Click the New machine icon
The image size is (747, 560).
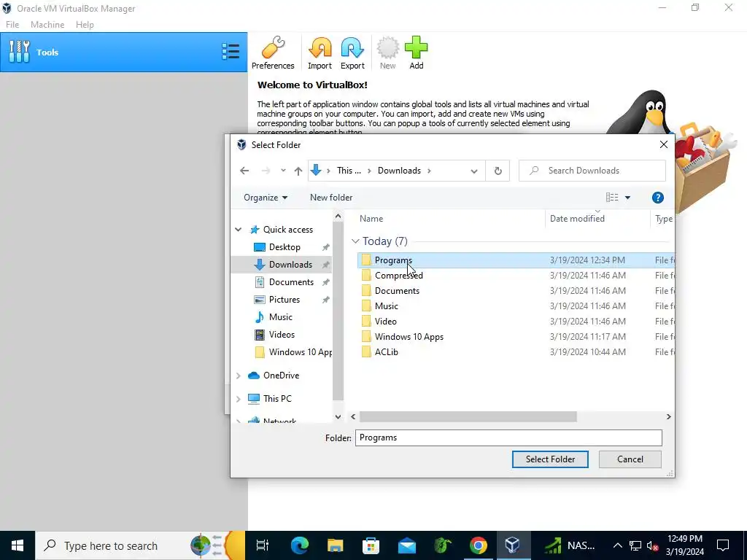pos(388,52)
